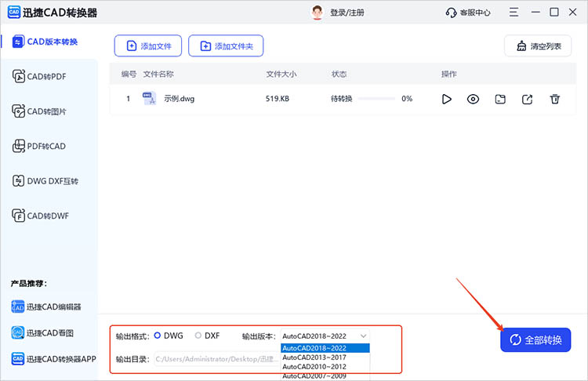Choose AutoCAD2010~2012 from list
The width and height of the screenshot is (588, 381).
[x=325, y=366]
